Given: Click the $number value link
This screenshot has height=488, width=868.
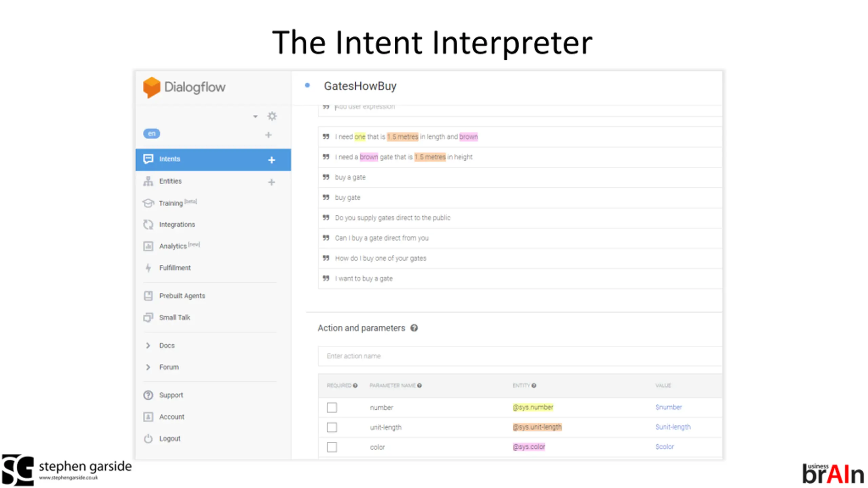Looking at the screenshot, I should [x=669, y=407].
